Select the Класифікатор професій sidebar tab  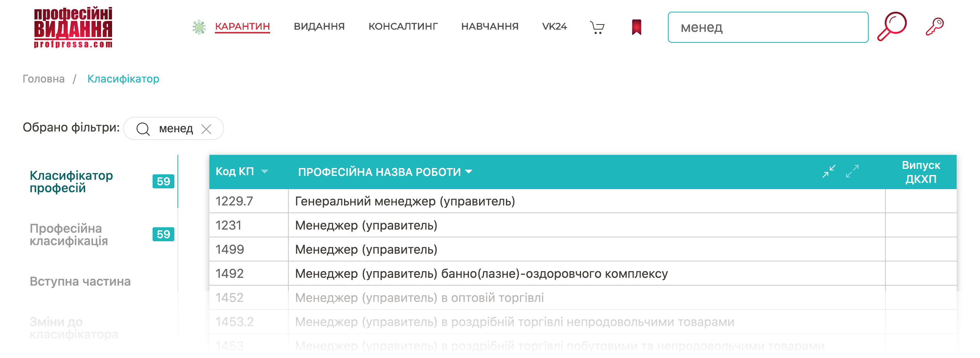point(71,182)
